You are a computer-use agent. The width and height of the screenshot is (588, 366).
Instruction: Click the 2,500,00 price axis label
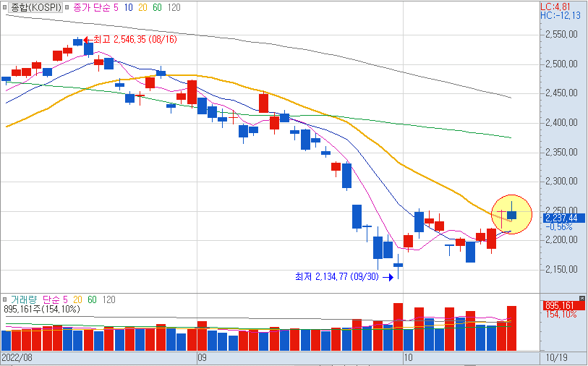coord(561,64)
